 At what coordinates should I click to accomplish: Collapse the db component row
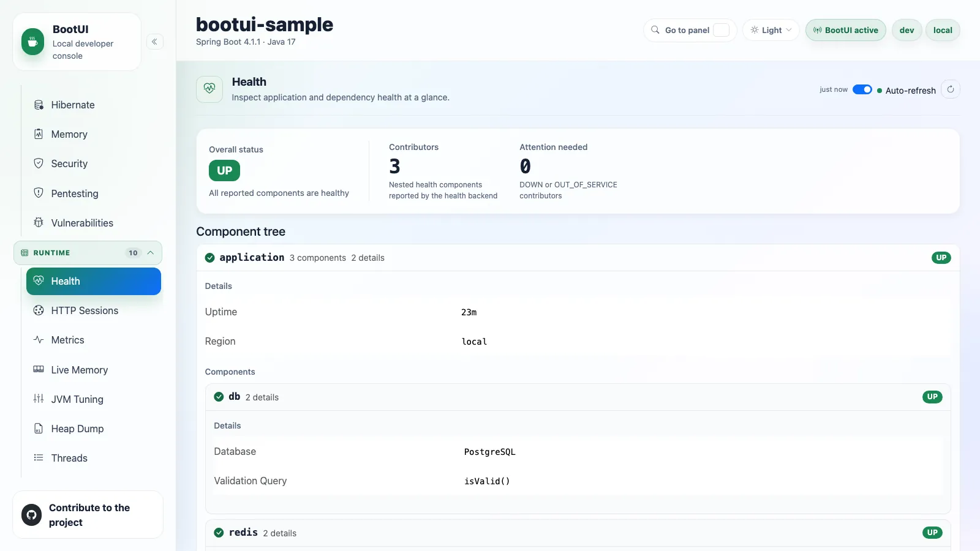click(578, 397)
